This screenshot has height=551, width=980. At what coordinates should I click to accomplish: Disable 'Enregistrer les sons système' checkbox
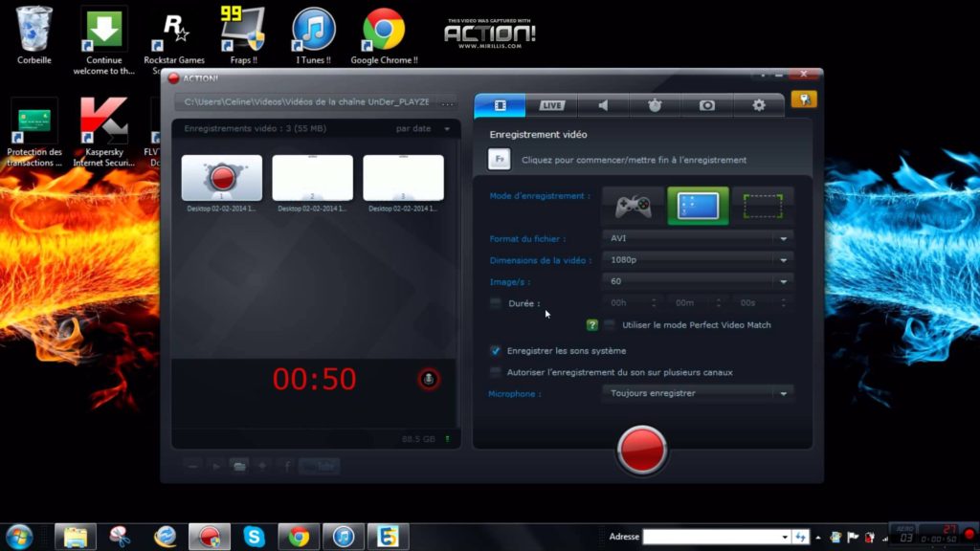[495, 351]
